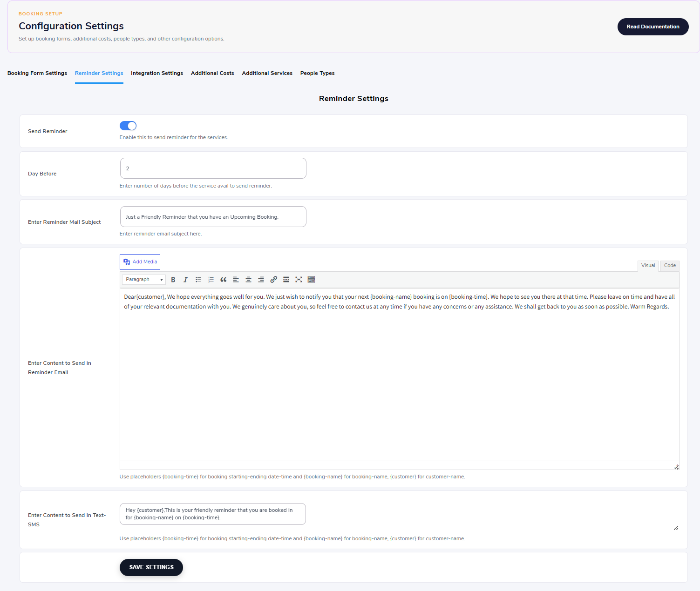The width and height of the screenshot is (700, 591).
Task: Click the Add Media button
Action: coord(140,262)
